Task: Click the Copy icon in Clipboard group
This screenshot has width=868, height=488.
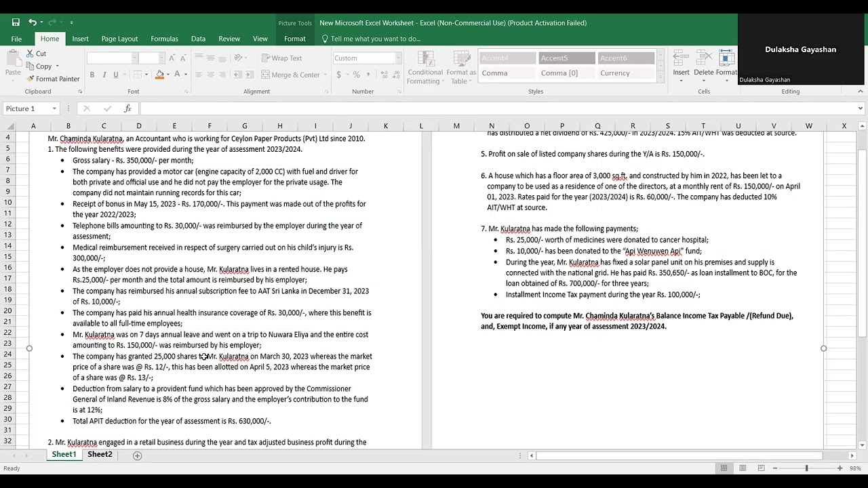Action: [x=31, y=66]
